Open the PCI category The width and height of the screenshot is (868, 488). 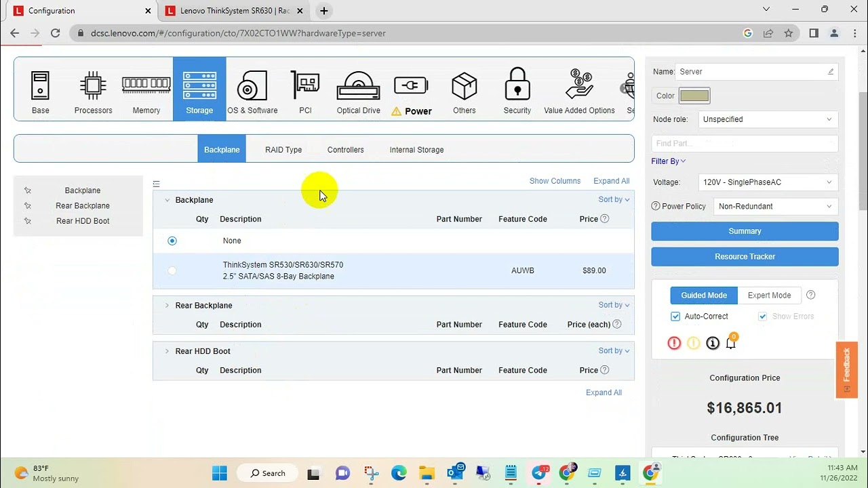pos(305,91)
